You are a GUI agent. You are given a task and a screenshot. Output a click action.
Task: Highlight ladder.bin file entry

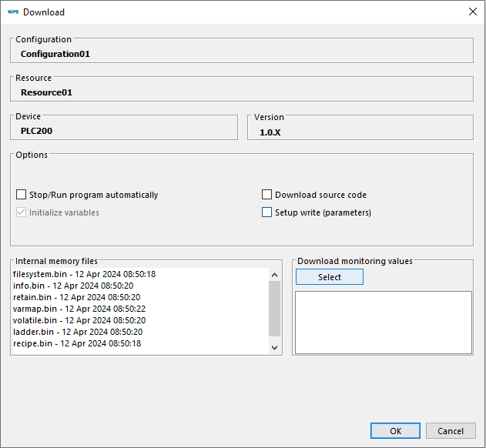[78, 332]
